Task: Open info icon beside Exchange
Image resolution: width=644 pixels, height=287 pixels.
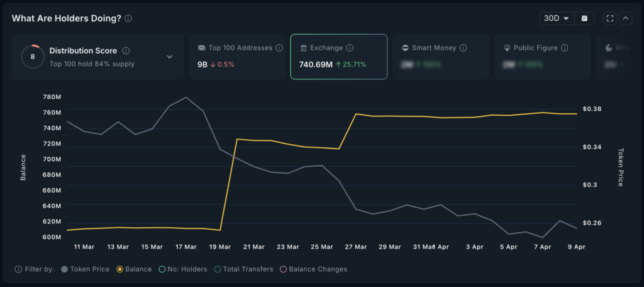Action: [350, 48]
